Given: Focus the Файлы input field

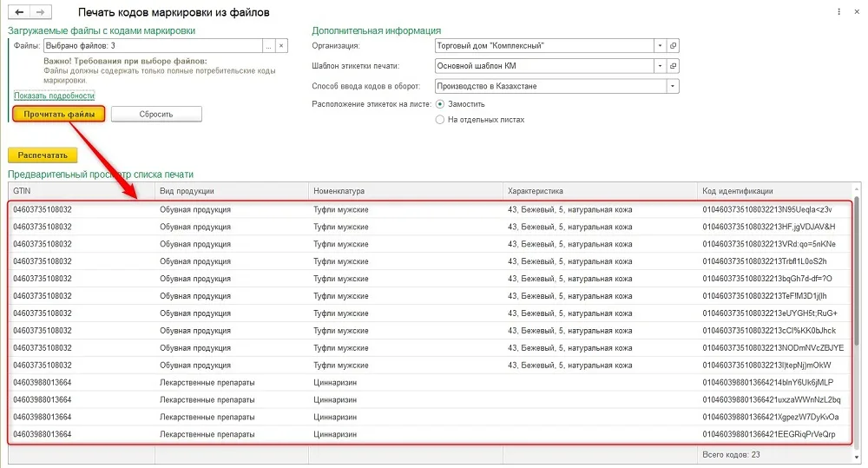Looking at the screenshot, I should [154, 46].
